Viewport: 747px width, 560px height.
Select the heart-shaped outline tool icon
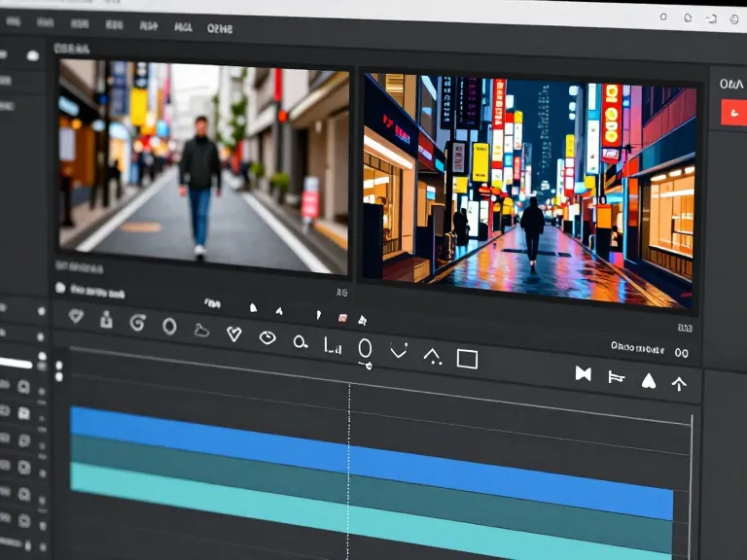coord(233,333)
